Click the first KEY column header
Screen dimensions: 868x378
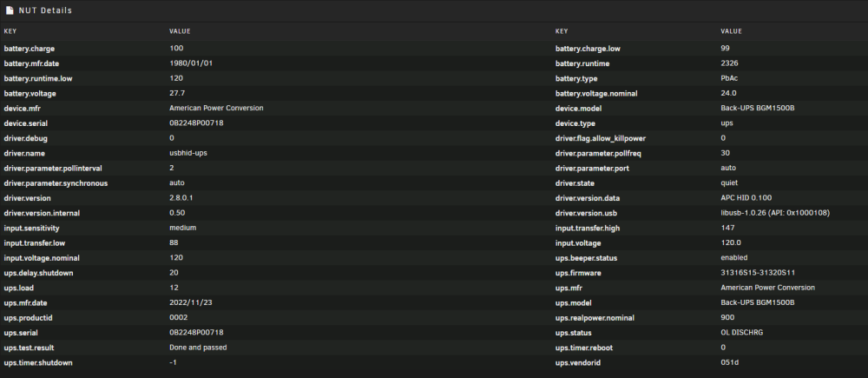10,31
